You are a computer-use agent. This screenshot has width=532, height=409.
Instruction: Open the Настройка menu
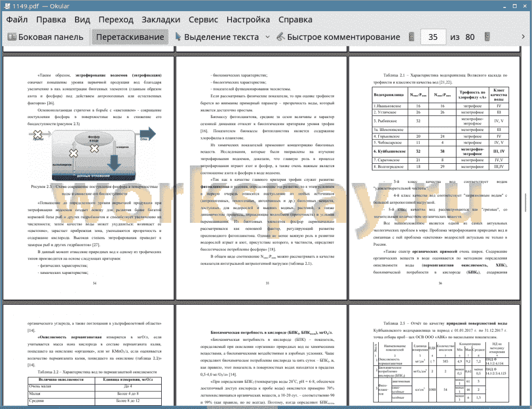coord(248,20)
